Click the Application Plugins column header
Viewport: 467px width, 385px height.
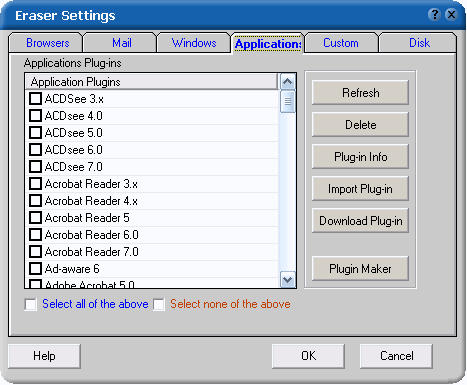click(x=151, y=82)
